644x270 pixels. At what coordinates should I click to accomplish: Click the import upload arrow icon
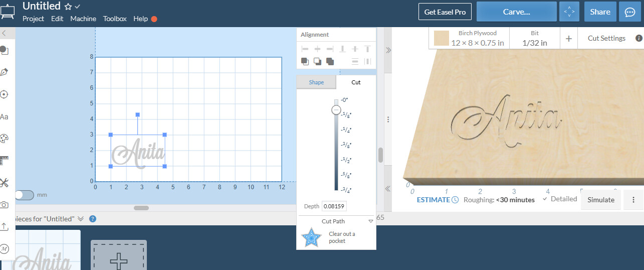coord(4,226)
